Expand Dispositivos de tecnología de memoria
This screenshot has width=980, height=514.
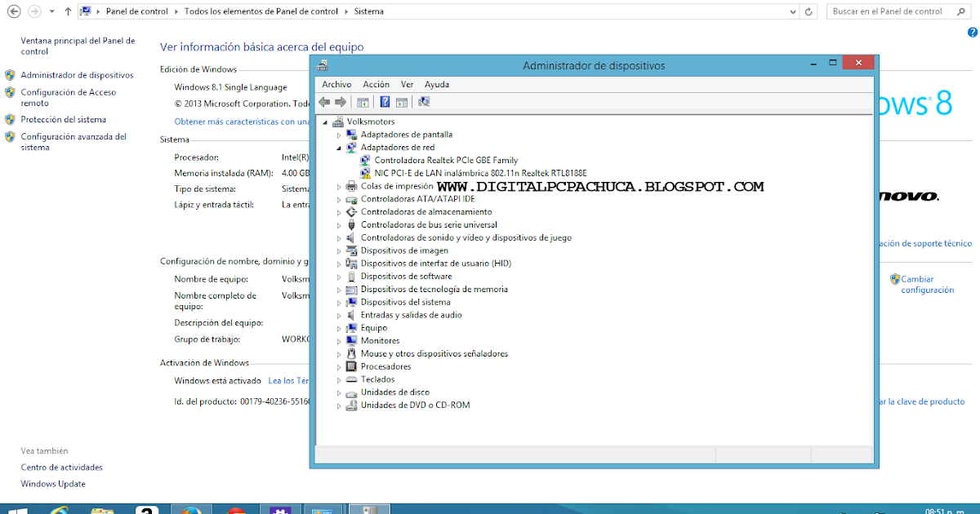pos(339,289)
